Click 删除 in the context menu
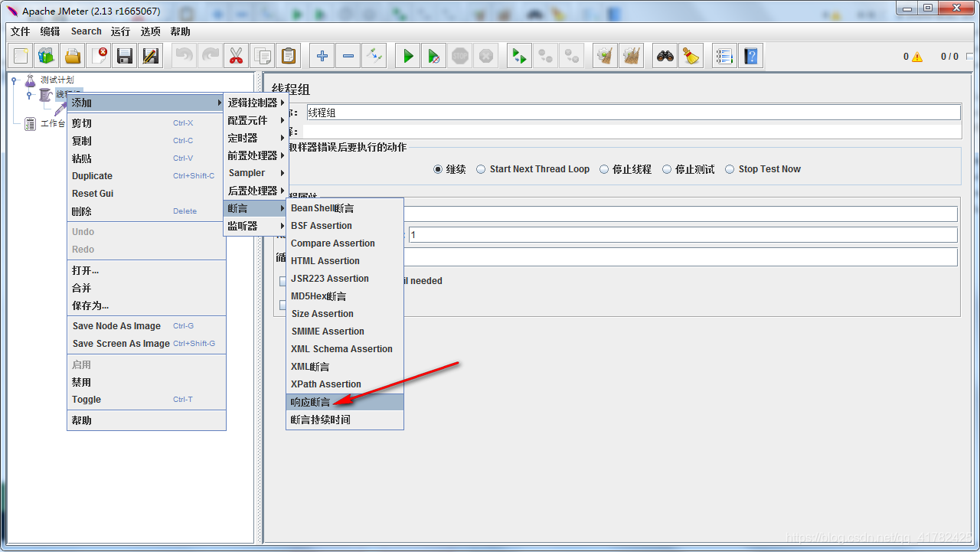 click(146, 211)
